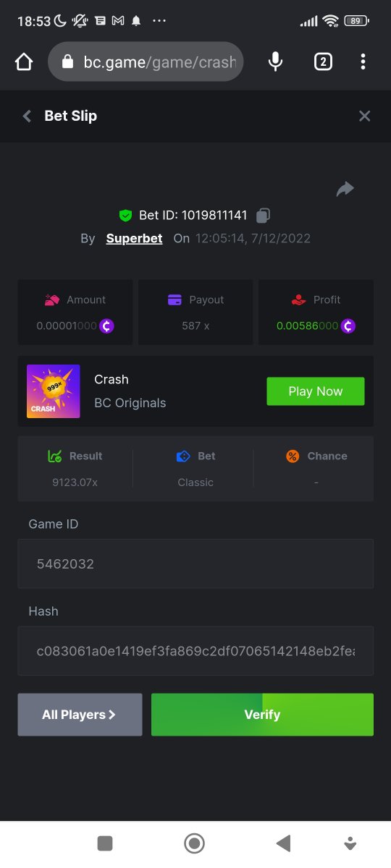Open the browser tab switcher
Screen dimensions: 391x868
click(323, 62)
